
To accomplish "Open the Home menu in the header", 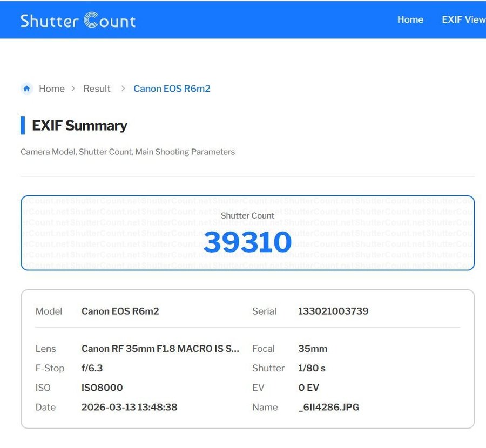I will 410,19.
